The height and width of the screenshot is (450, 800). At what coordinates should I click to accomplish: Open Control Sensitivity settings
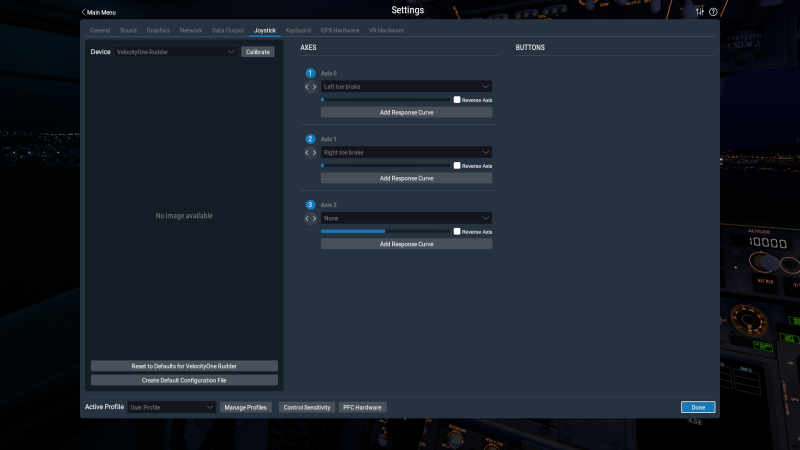click(307, 407)
